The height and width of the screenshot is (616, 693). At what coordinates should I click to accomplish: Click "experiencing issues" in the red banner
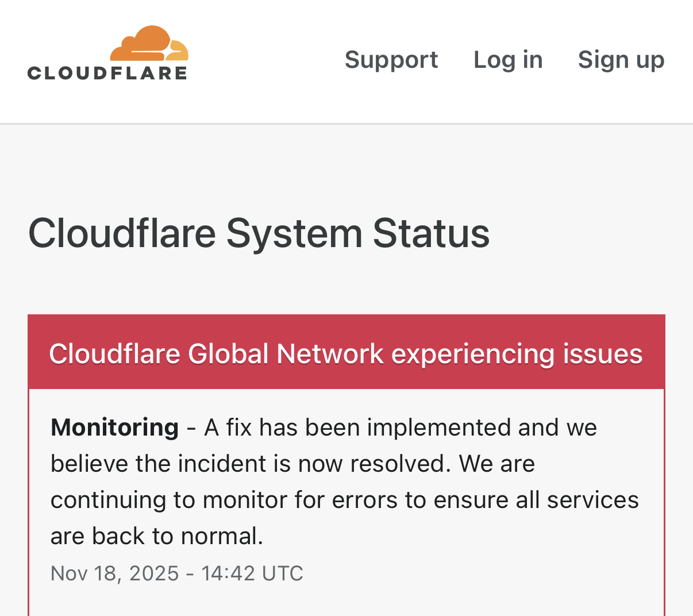517,353
